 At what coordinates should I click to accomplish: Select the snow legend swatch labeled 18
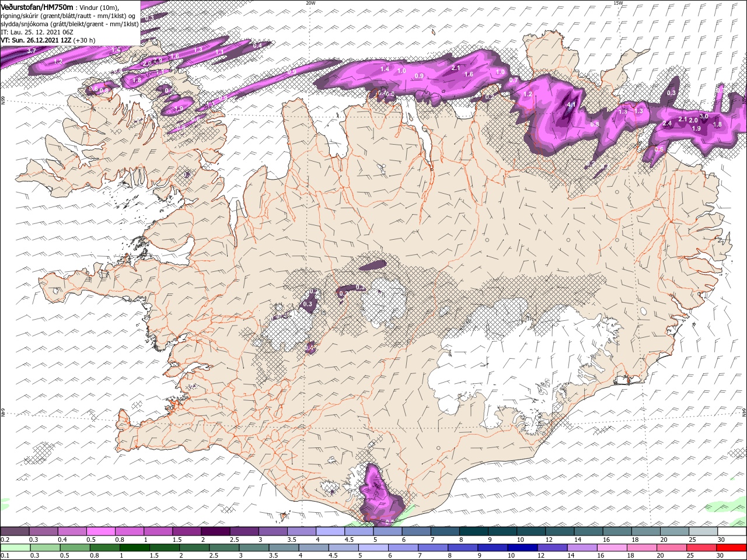click(x=647, y=531)
